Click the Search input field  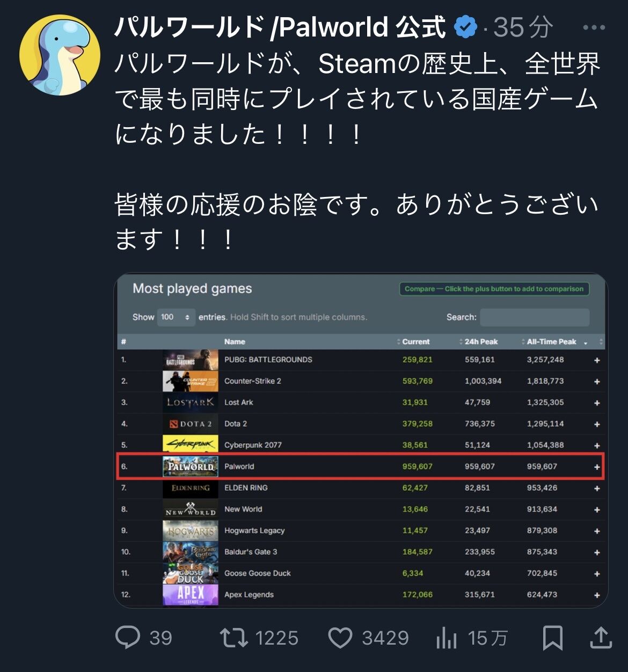point(535,317)
